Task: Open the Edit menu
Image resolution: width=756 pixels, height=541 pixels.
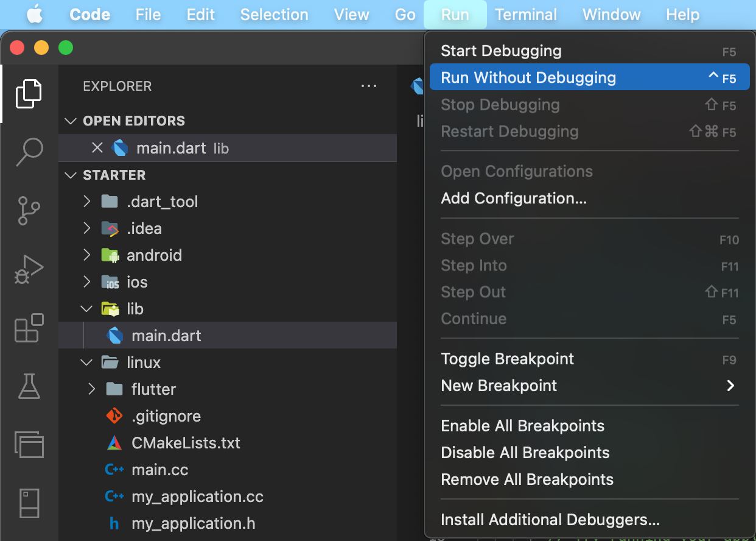Action: coord(201,15)
